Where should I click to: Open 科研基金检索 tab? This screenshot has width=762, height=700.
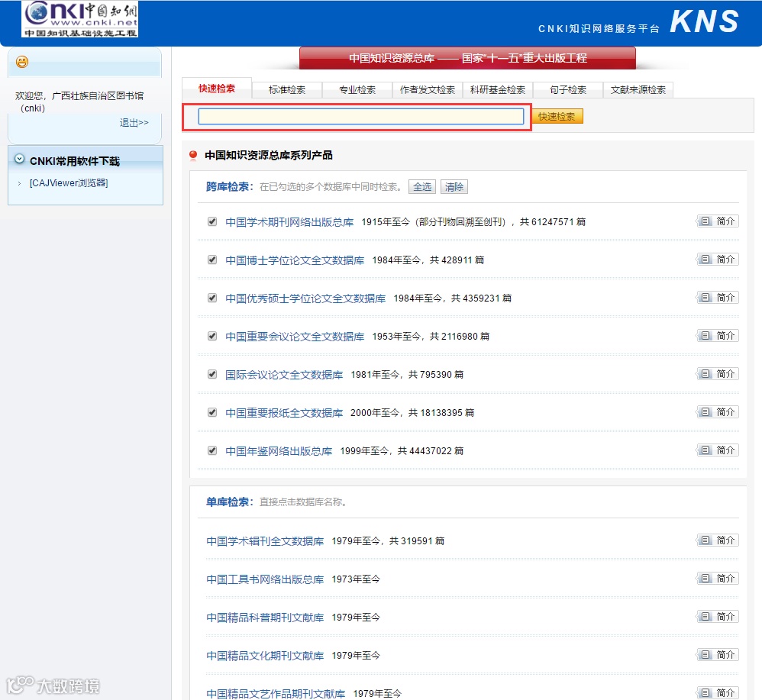pyautogui.click(x=498, y=90)
